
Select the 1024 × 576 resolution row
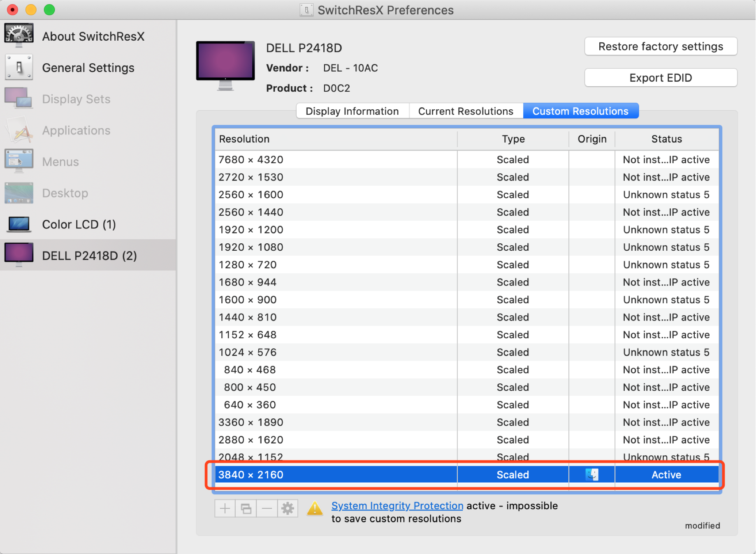point(467,352)
